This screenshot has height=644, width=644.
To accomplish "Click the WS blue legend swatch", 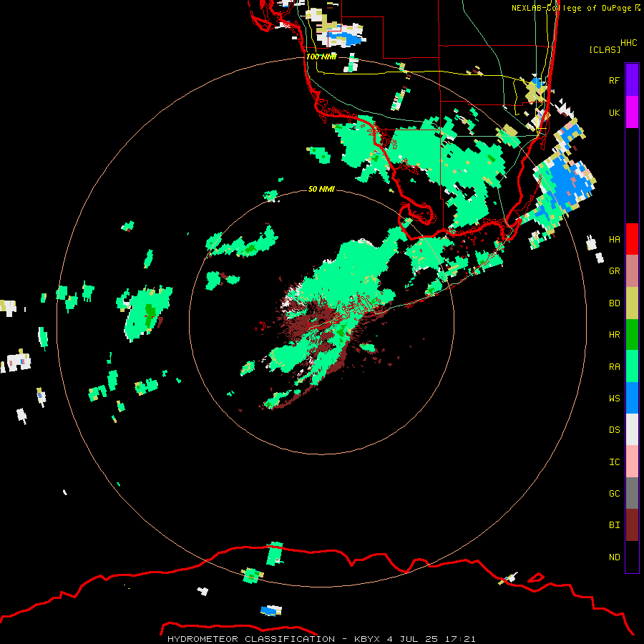I will (x=632, y=398).
